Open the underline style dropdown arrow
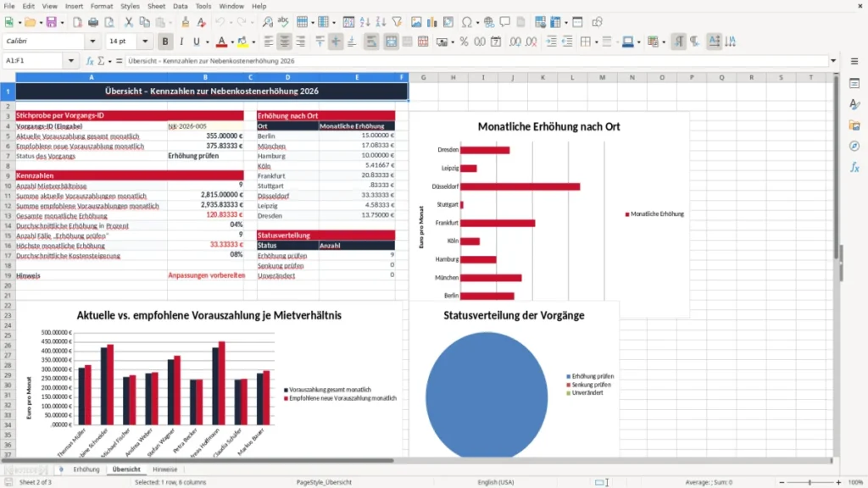 [207, 42]
